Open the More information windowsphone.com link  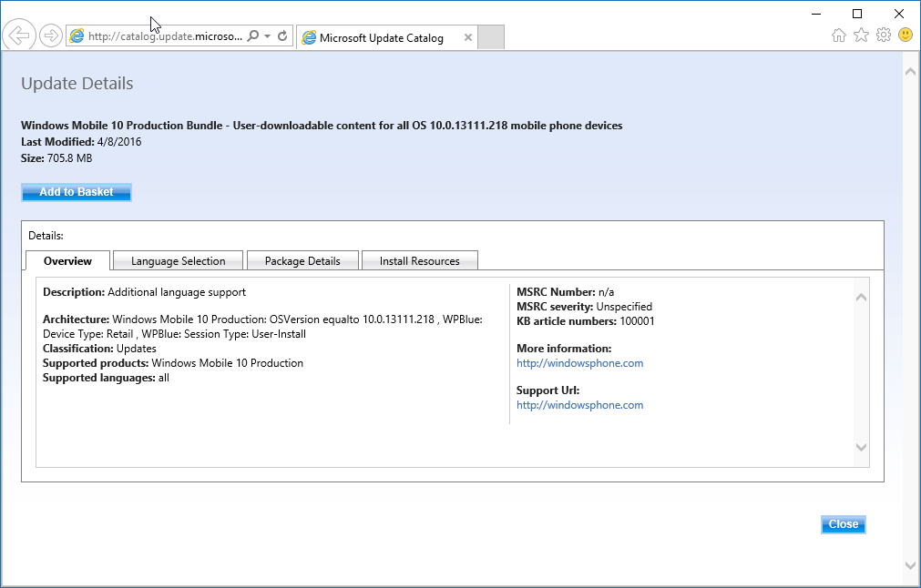click(579, 363)
